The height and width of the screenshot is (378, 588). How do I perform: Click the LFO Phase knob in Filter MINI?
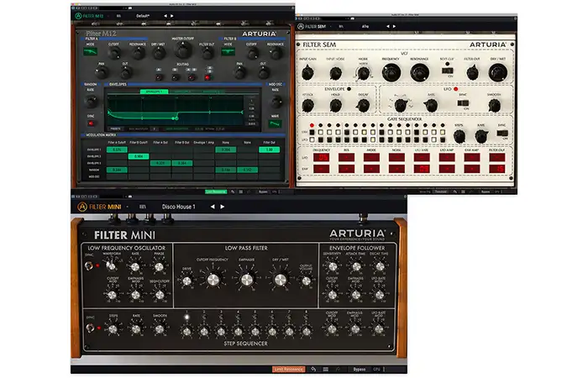click(x=159, y=267)
